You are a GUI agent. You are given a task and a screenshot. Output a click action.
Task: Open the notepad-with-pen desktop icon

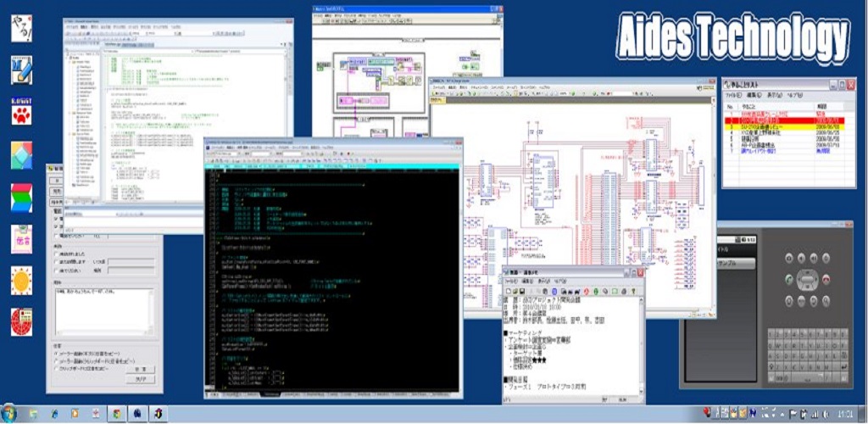click(21, 70)
